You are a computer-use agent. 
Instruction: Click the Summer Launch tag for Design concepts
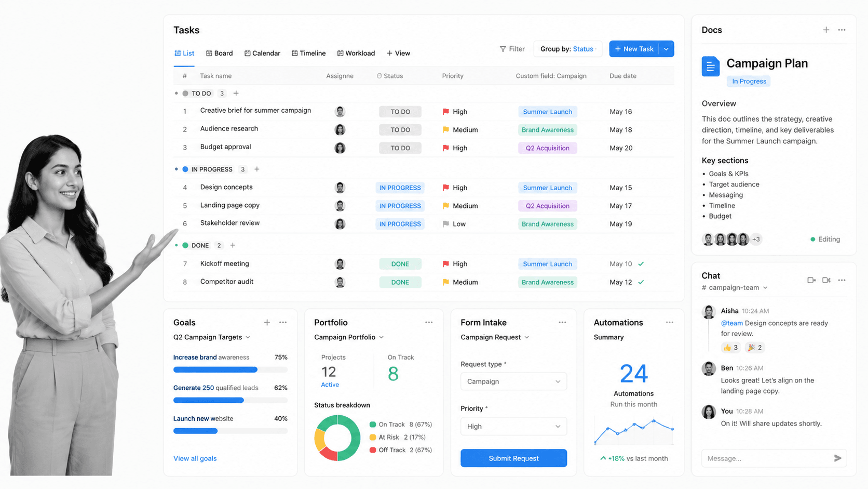(x=547, y=188)
